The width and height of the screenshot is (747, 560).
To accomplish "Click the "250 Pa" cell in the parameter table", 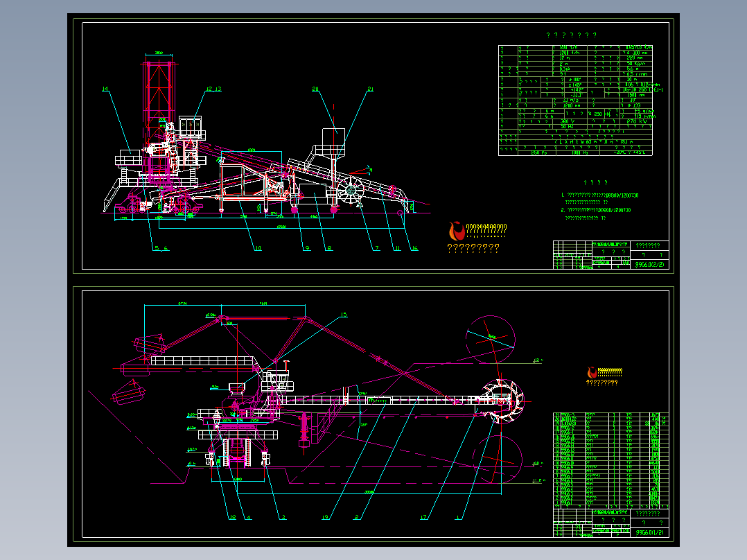I will [539, 153].
